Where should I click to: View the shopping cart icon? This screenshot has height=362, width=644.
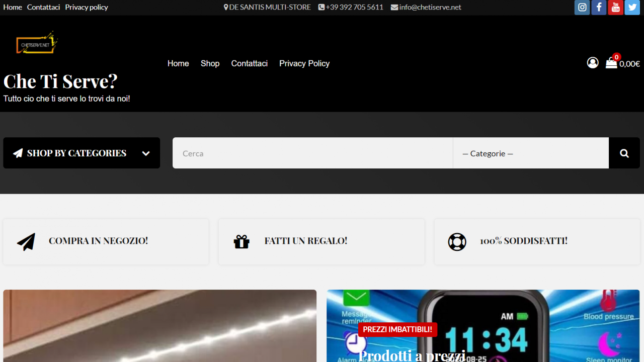(x=611, y=63)
